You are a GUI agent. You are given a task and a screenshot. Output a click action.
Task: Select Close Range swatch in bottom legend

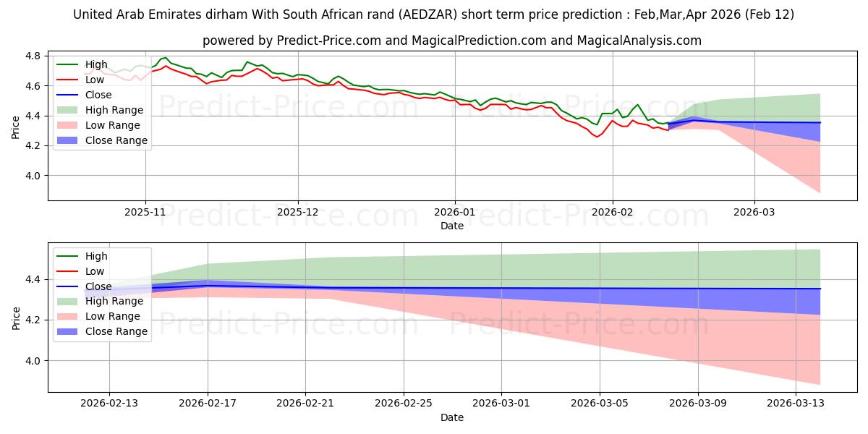[67, 332]
